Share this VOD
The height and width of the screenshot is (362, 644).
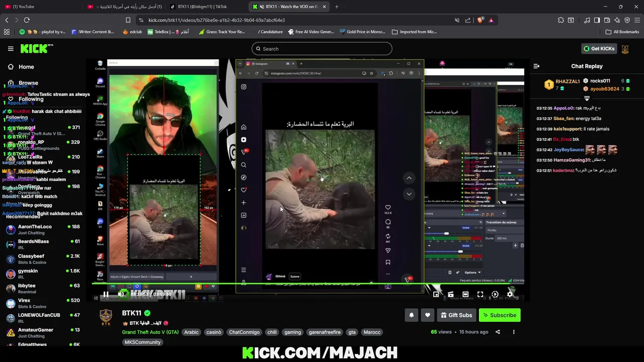tap(498, 332)
